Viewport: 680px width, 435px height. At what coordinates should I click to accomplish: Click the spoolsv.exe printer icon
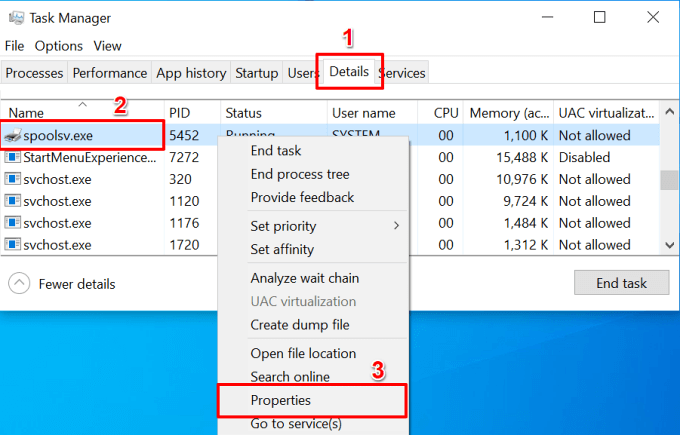13,135
